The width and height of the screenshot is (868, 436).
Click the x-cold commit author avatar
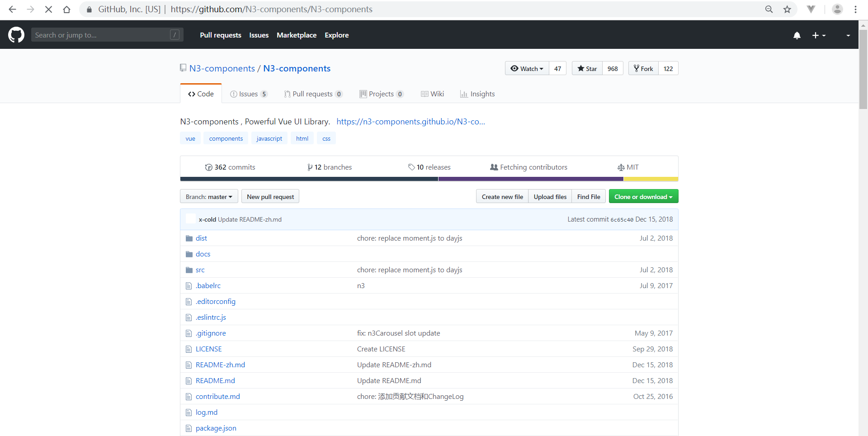coord(191,219)
